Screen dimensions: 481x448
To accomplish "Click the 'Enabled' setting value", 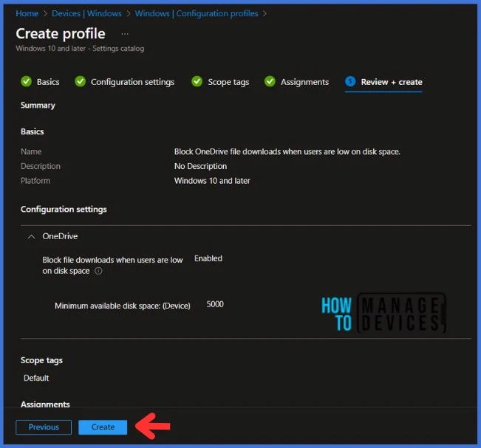I will [x=208, y=258].
